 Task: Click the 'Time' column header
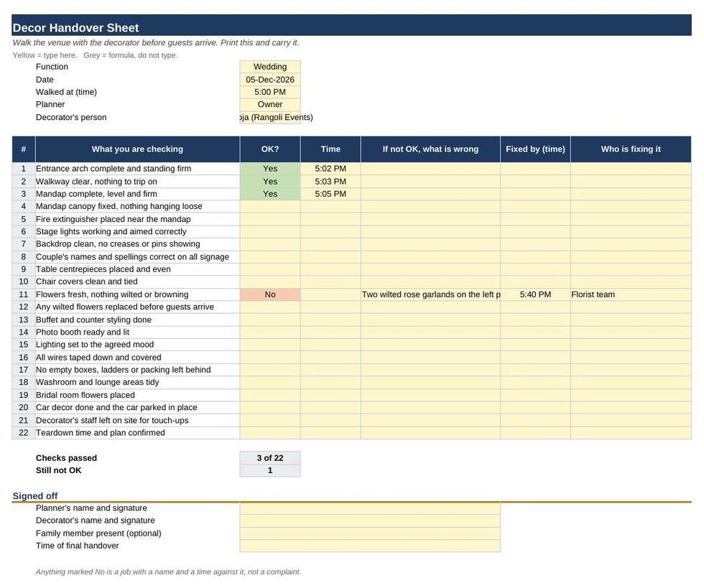point(330,149)
